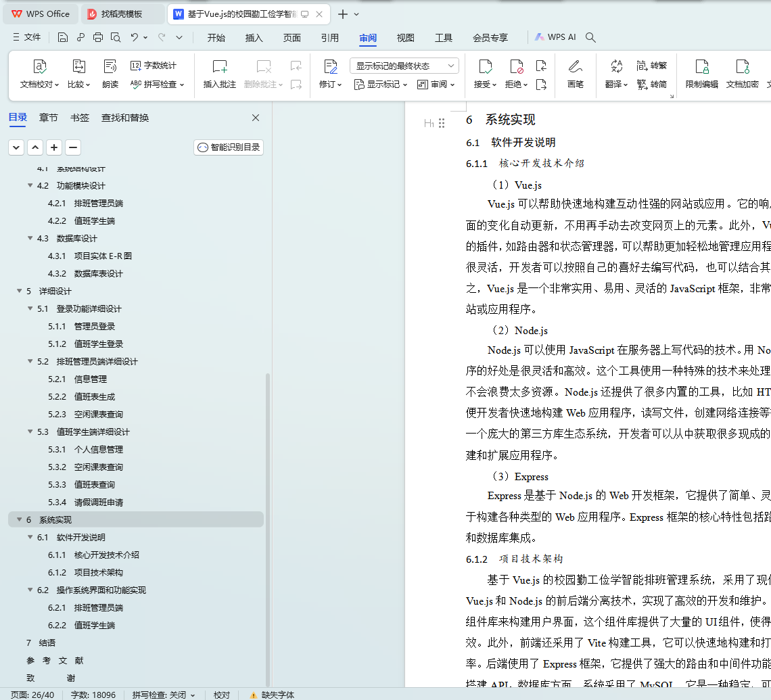Screen dimensions: 771x700
Task: Click 文档加密 document encryption
Action: 742,74
